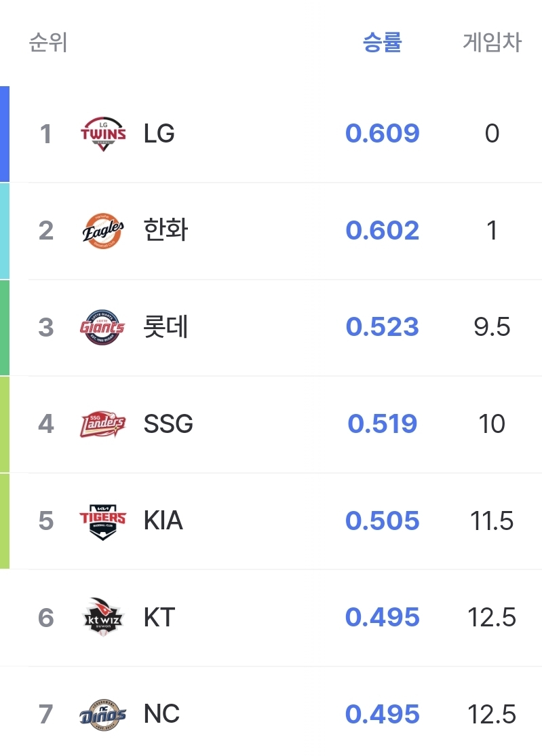Click the blue rank bar beside LG
542x756 pixels.
(x=5, y=134)
